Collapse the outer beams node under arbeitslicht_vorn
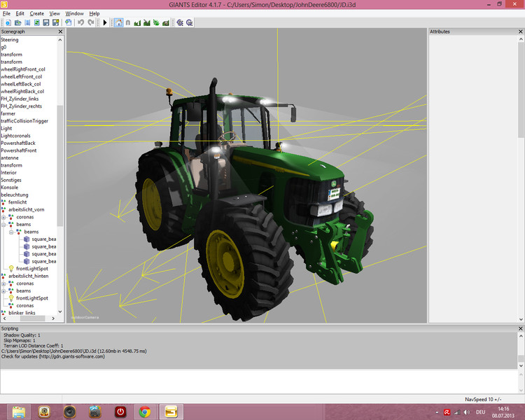 click(3, 225)
